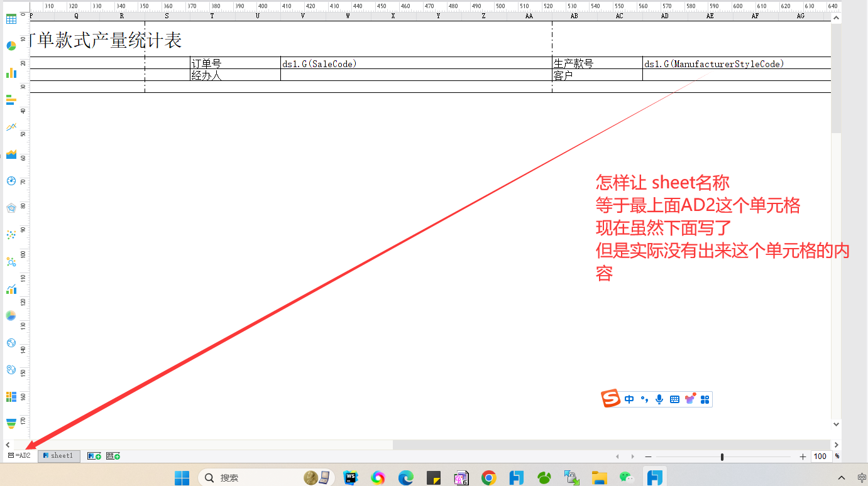
Task: Click the table element icon in sidebar
Action: (11, 19)
